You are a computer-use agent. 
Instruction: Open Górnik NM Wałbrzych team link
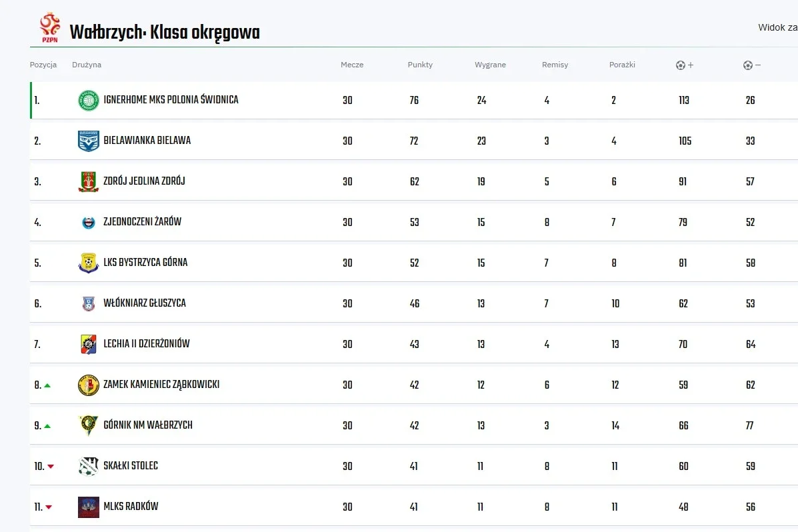[x=148, y=425]
